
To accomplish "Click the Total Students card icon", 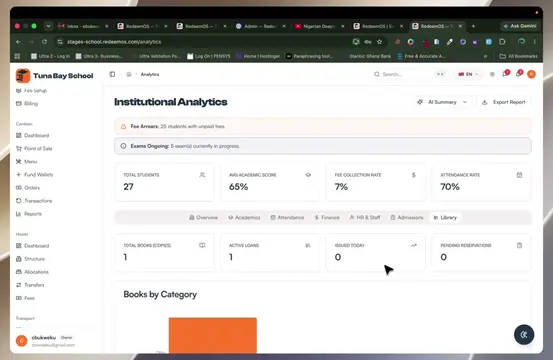I will pos(202,175).
